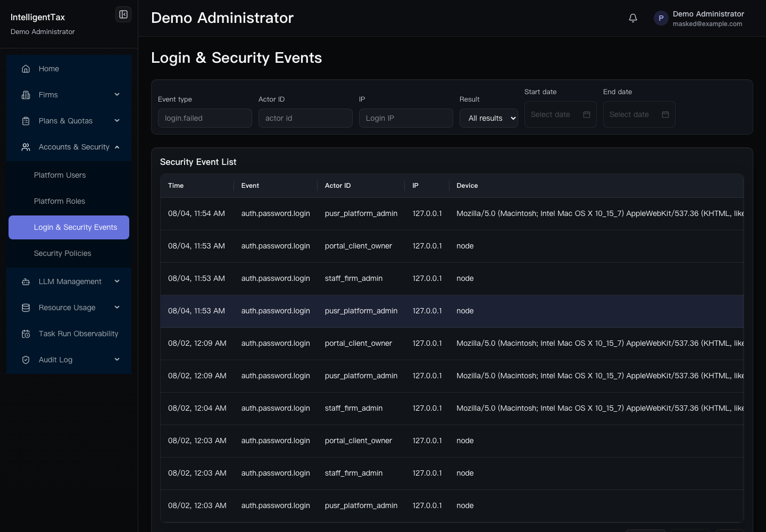Click portal_client_owner in 08/02 12:09 row
The height and width of the screenshot is (532, 766).
[359, 343]
